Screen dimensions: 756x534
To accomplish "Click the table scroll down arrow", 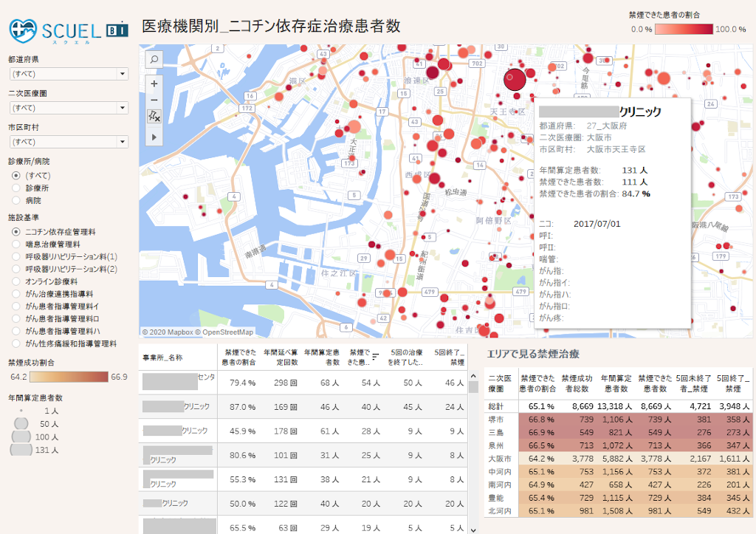I will click(x=473, y=529).
